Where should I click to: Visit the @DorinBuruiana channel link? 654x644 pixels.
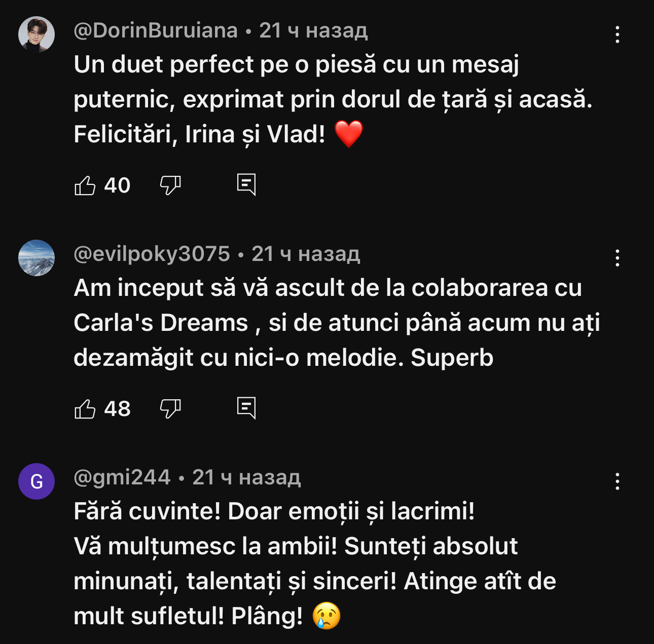tap(156, 31)
